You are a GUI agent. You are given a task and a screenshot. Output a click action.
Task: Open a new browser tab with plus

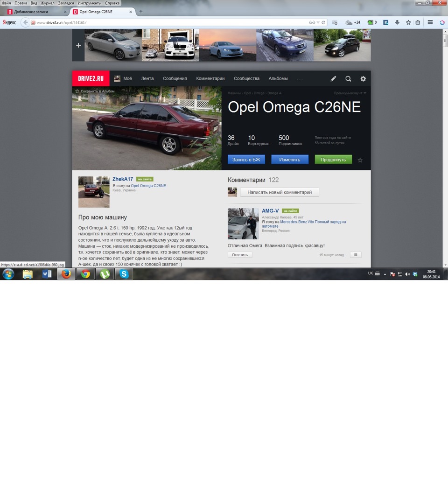click(141, 12)
